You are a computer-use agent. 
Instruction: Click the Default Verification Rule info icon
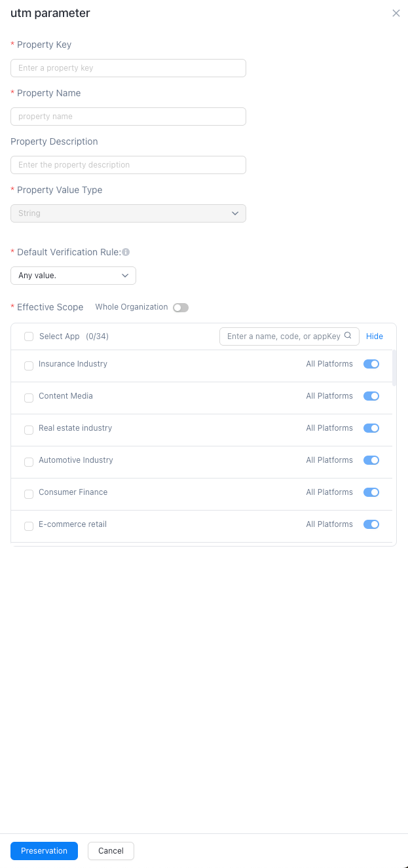126,252
